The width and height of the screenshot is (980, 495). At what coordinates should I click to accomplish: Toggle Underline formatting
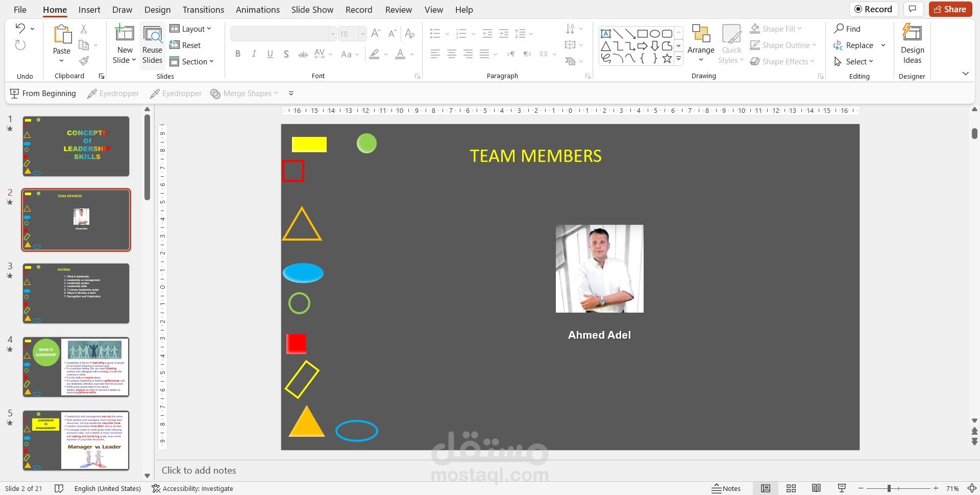[270, 54]
